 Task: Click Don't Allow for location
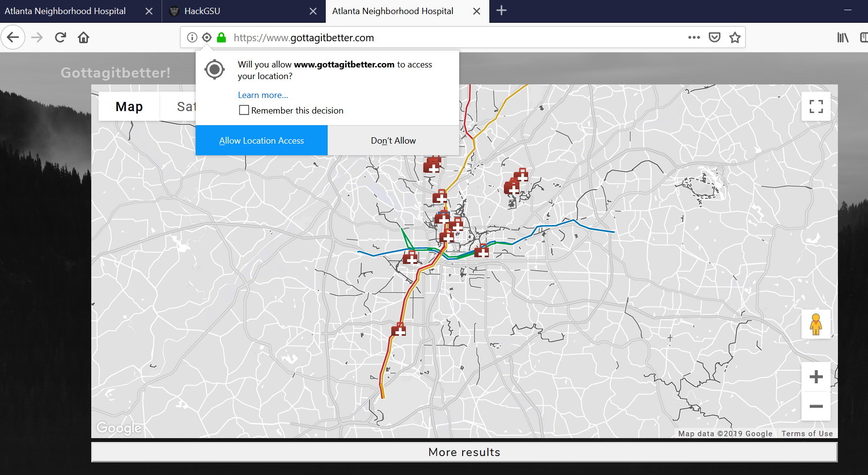coord(393,141)
